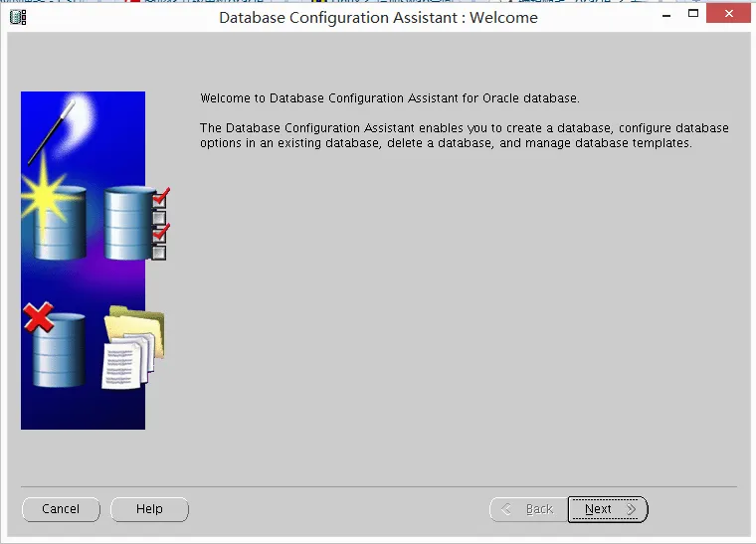Click the Next button

click(x=608, y=509)
